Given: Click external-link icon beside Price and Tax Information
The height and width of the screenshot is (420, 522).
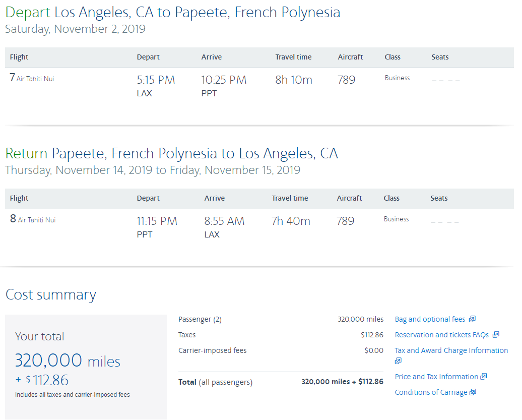Looking at the screenshot, I should (484, 377).
